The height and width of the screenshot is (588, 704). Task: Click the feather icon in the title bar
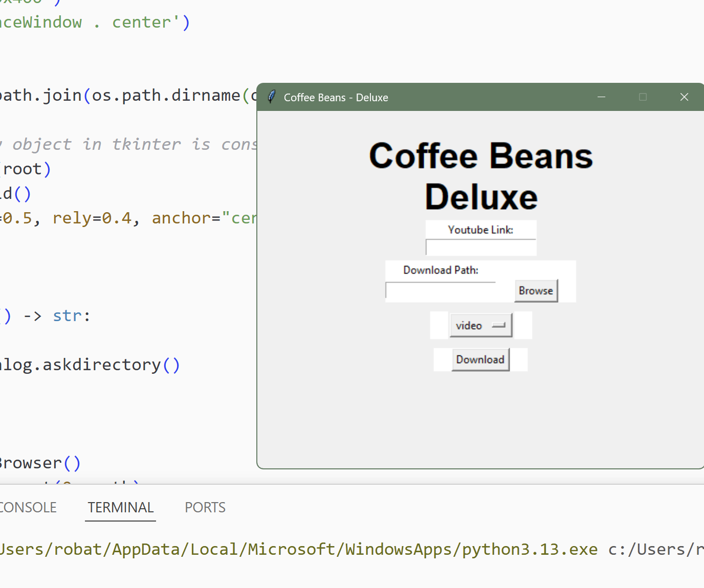pyautogui.click(x=272, y=97)
